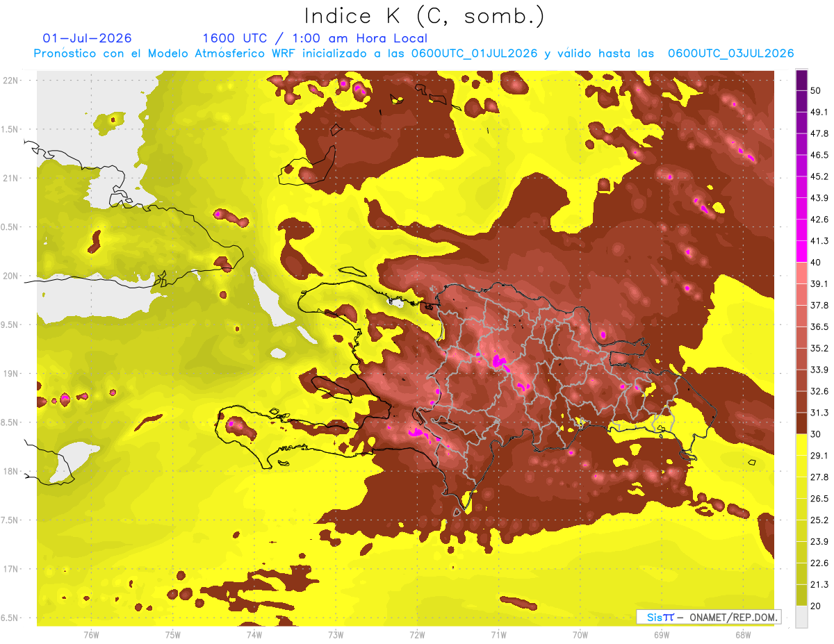
Task: Click the '22N' latitude axis label
Action: (x=11, y=81)
